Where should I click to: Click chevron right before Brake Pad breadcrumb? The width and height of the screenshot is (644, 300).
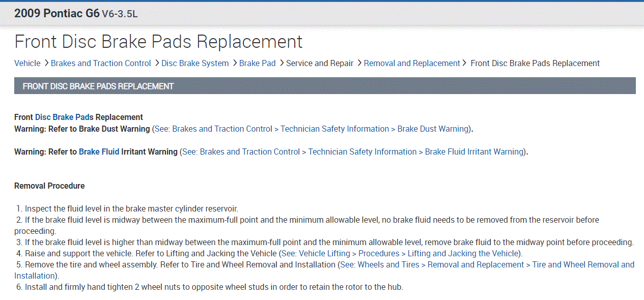coord(235,63)
